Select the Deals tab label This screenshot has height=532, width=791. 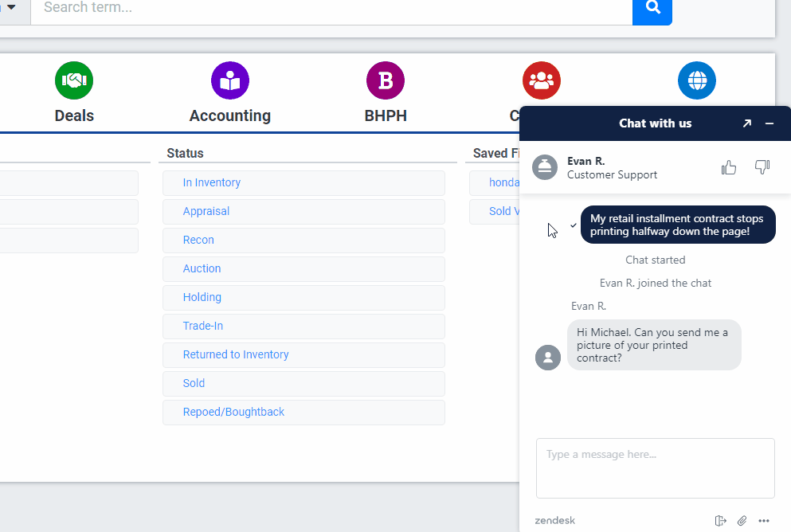click(x=74, y=115)
